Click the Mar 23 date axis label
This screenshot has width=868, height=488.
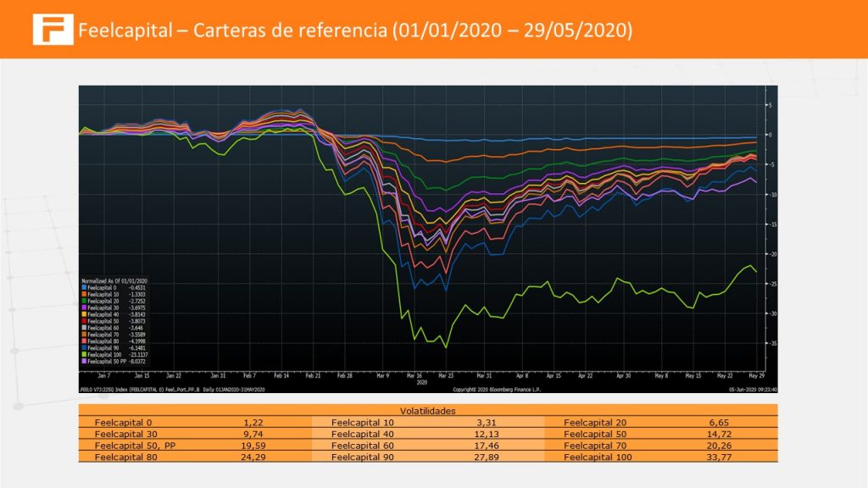446,375
